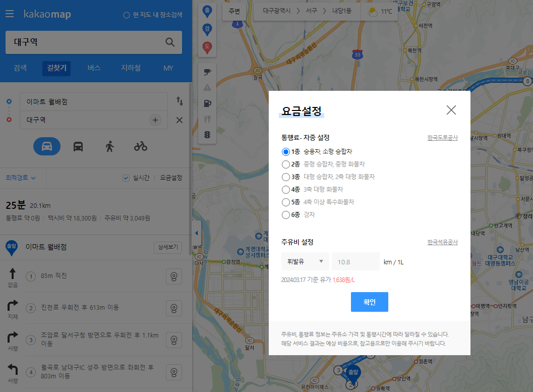
Task: Select bicycle route mode
Action: tap(140, 146)
